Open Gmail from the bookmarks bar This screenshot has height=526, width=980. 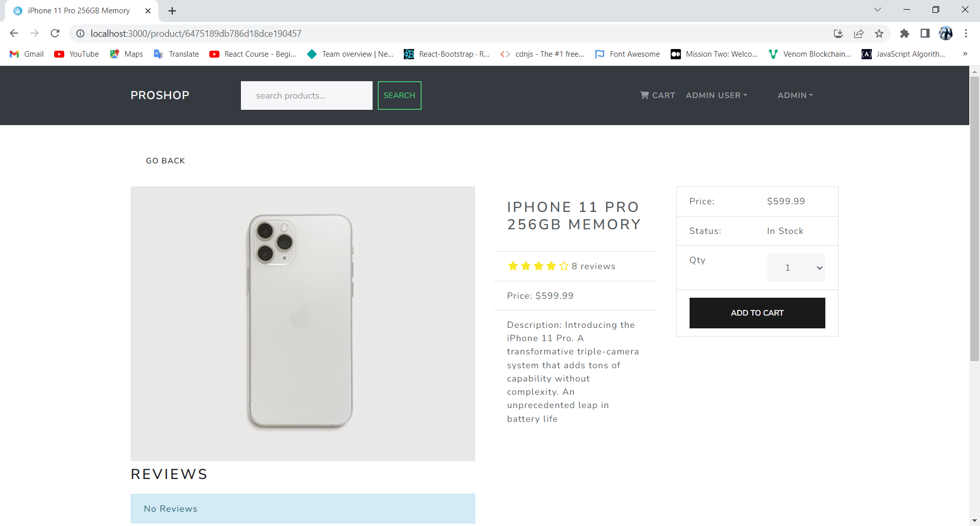coord(26,54)
